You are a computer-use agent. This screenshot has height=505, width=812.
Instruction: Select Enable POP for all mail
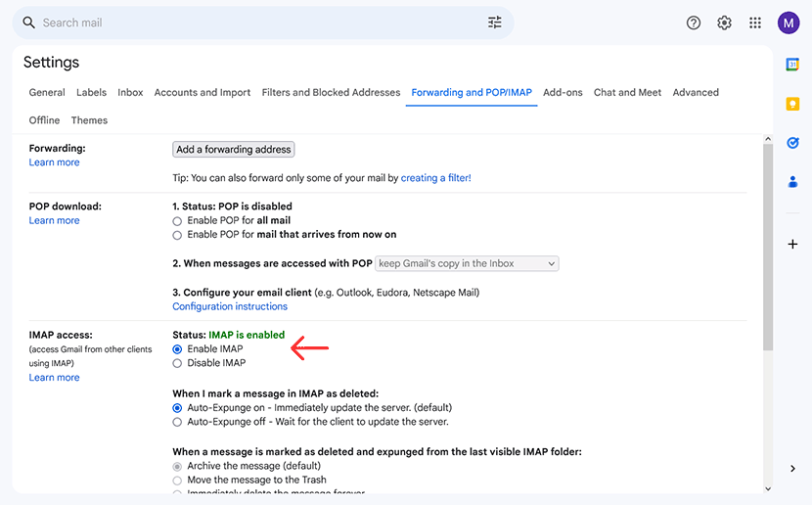tap(177, 221)
